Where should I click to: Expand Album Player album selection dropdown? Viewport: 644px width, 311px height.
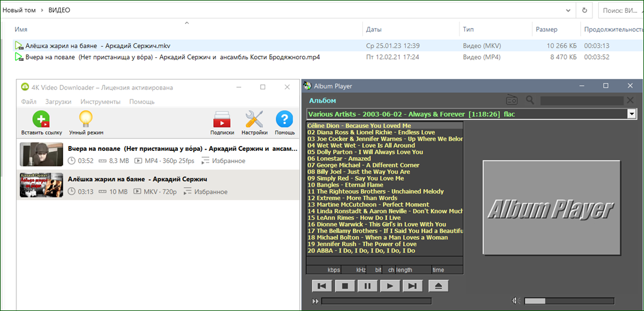coord(632,114)
